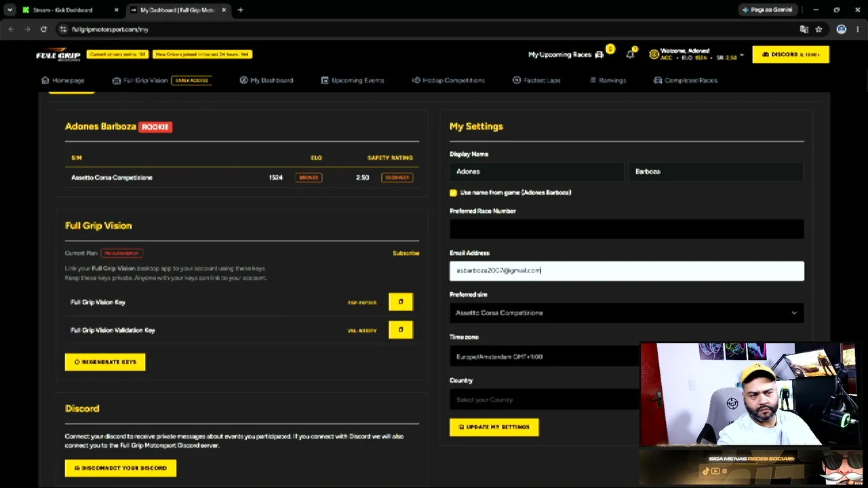Open the page translate icon

coord(804,29)
